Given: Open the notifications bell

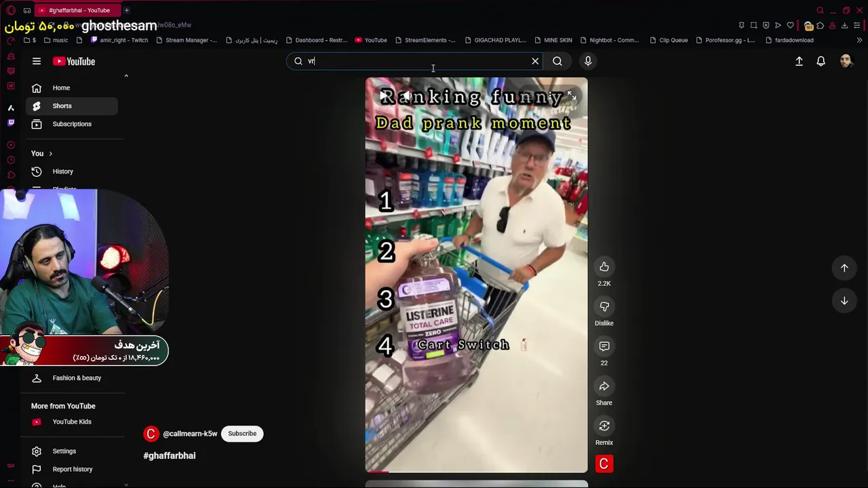Looking at the screenshot, I should pyautogui.click(x=821, y=61).
